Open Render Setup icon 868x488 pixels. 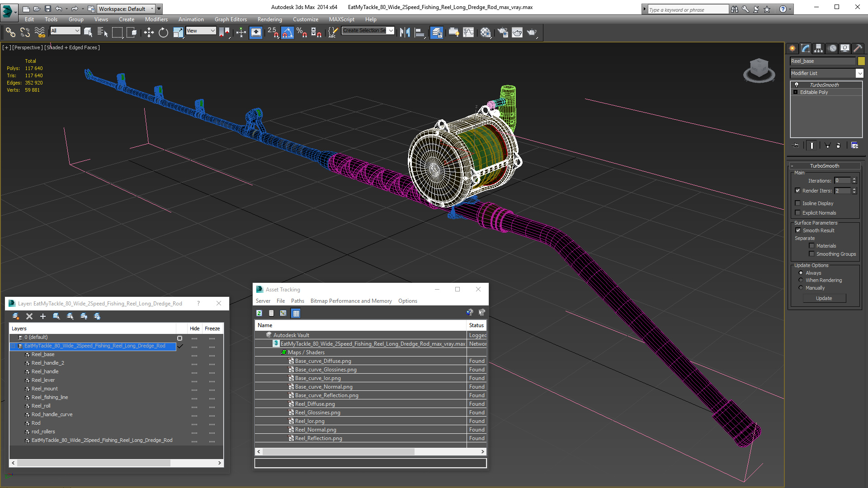click(502, 33)
